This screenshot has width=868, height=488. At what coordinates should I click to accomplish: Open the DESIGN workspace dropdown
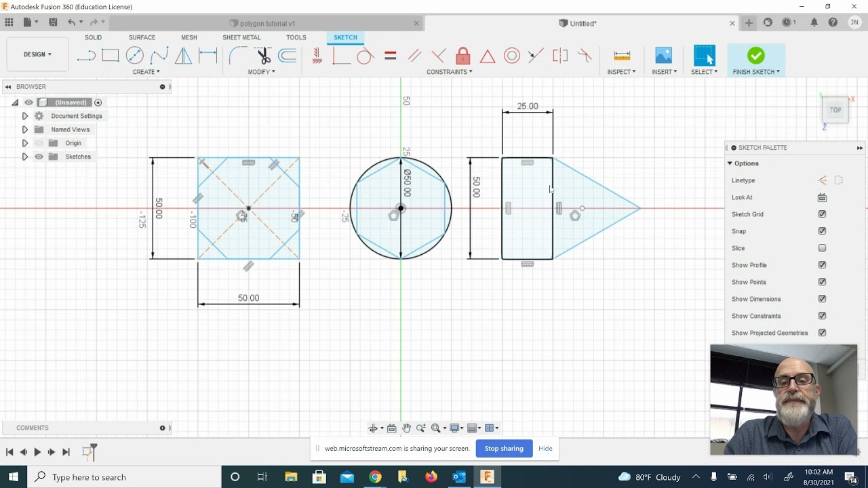(x=37, y=54)
